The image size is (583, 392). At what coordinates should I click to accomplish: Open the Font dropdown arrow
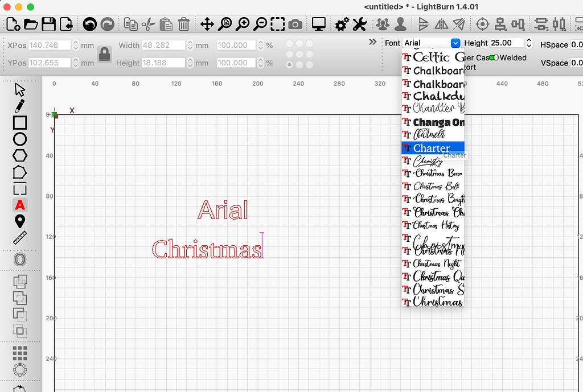[455, 43]
